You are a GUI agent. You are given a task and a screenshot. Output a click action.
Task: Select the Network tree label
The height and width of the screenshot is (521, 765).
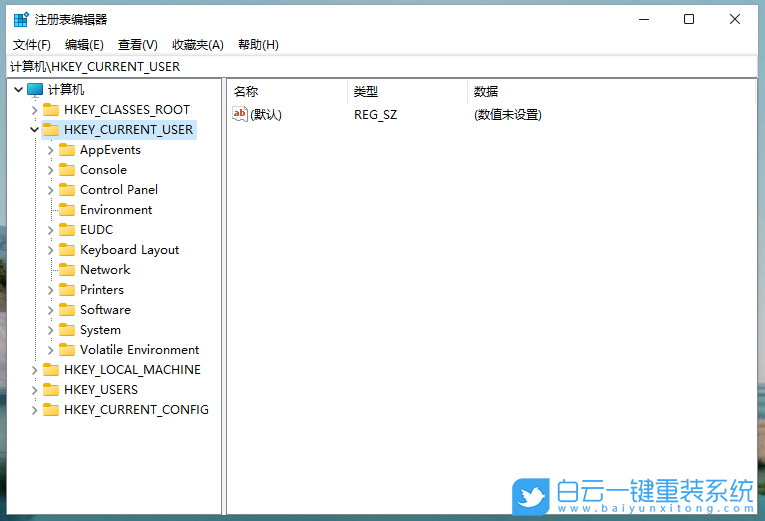coord(105,270)
